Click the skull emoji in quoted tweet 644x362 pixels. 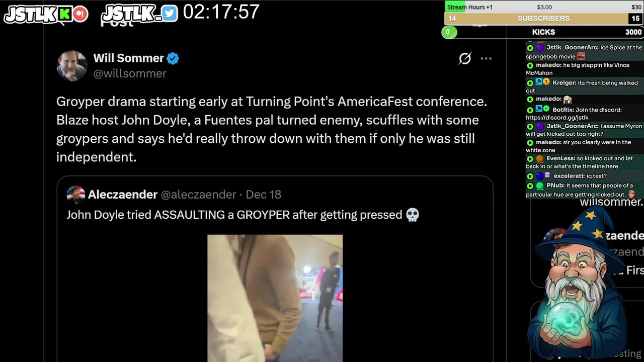412,215
